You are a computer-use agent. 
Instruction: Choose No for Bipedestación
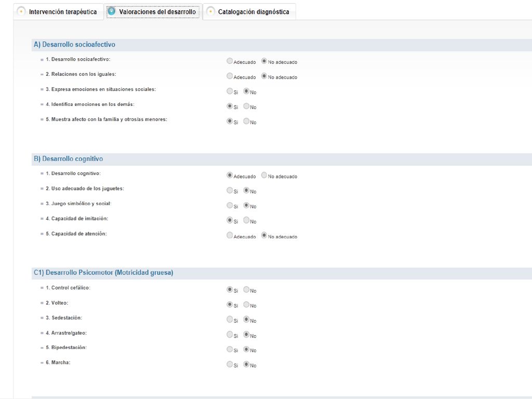(246, 350)
